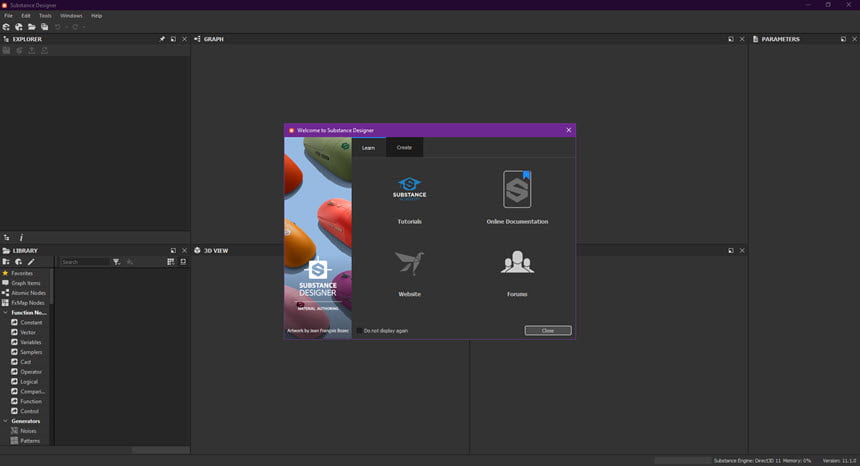Select the Samplers function category
Image resolution: width=860 pixels, height=466 pixels.
tap(31, 352)
